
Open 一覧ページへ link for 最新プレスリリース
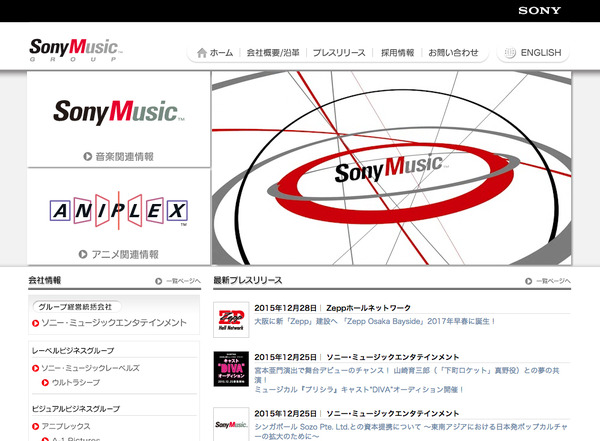click(553, 281)
